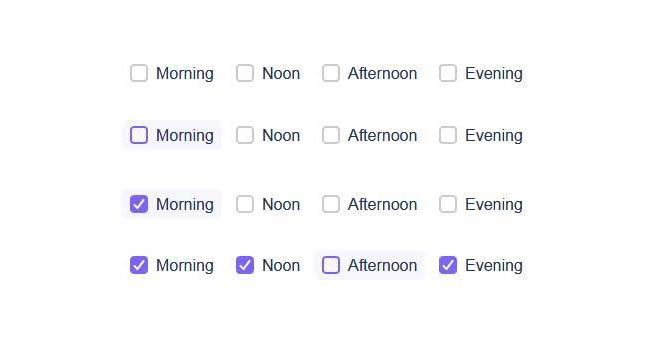Image resolution: width=650 pixels, height=360 pixels.
Task: Enable the Evening checkbox in the third row
Action: pyautogui.click(x=448, y=204)
